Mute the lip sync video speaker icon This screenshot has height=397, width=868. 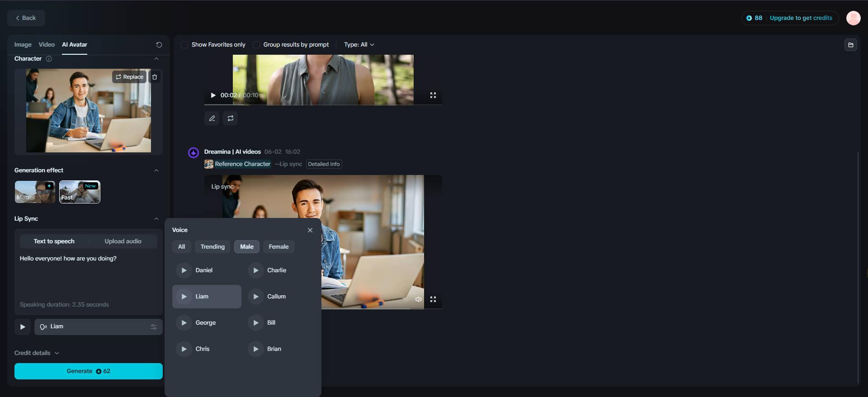tap(419, 299)
